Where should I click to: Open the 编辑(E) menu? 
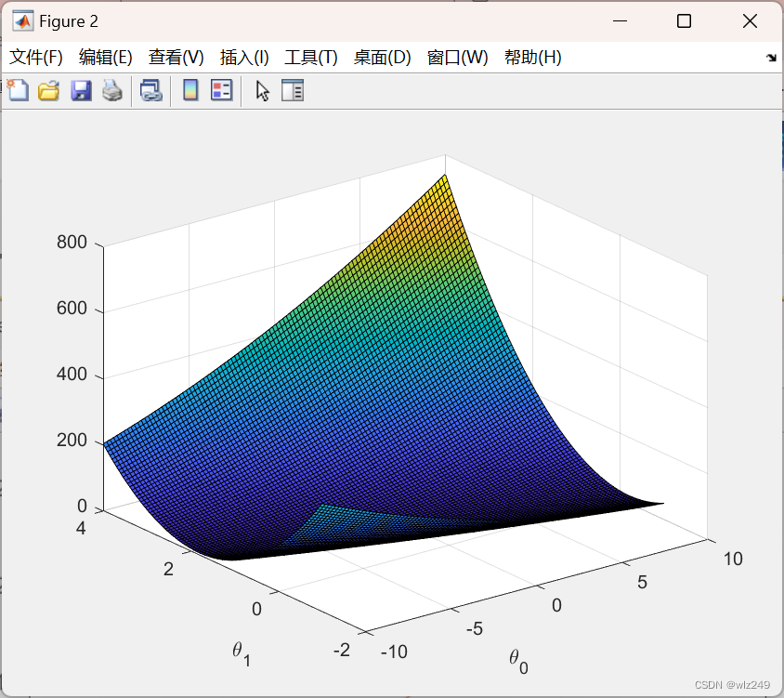click(106, 57)
